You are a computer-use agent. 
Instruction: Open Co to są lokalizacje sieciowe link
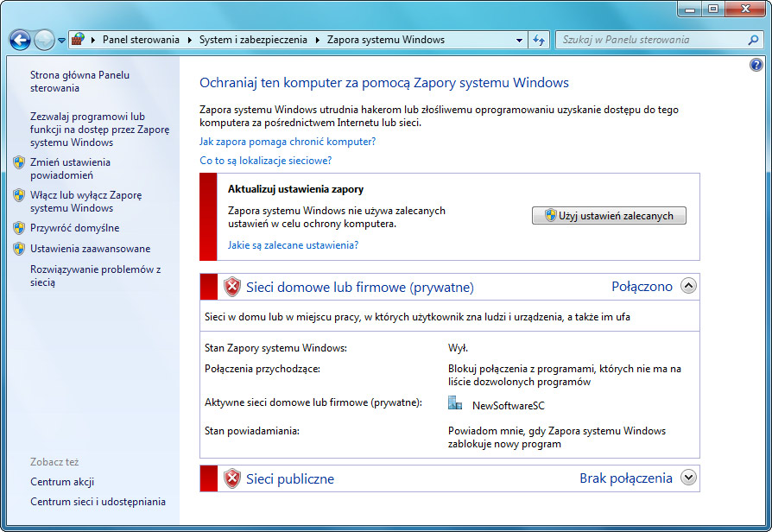[x=265, y=161]
